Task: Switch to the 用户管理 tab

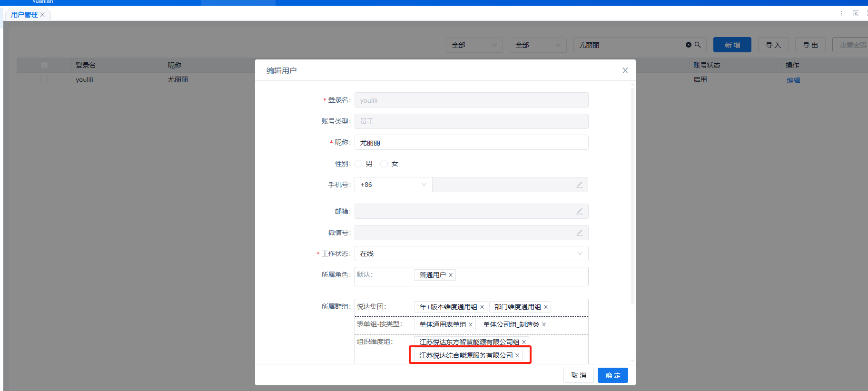Action: click(24, 15)
